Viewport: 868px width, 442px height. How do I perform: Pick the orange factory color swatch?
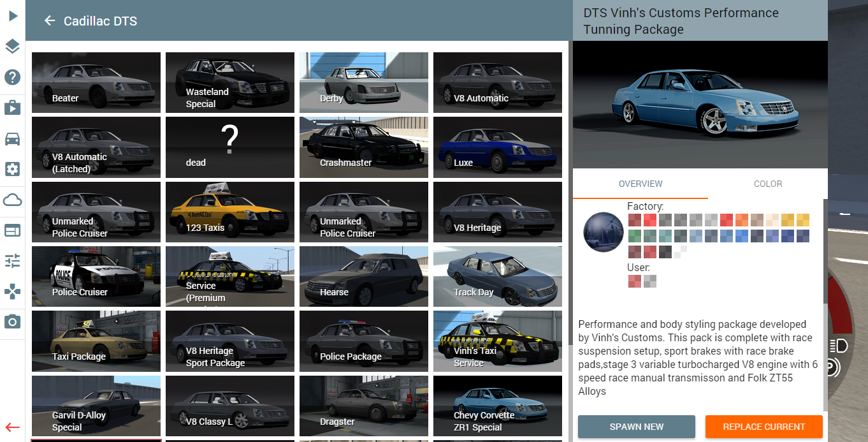click(x=742, y=220)
